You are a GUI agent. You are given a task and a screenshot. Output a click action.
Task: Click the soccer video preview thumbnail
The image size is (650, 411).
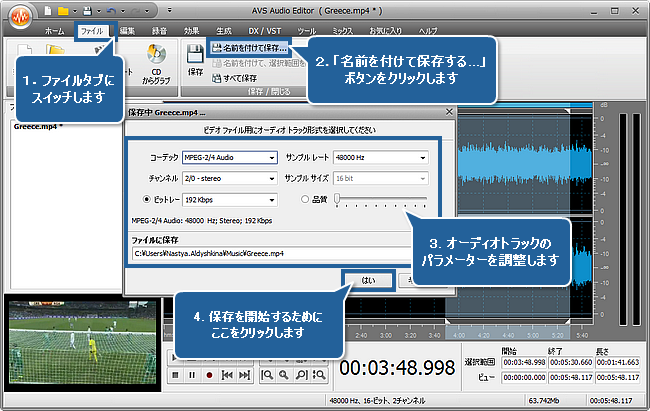[82, 342]
